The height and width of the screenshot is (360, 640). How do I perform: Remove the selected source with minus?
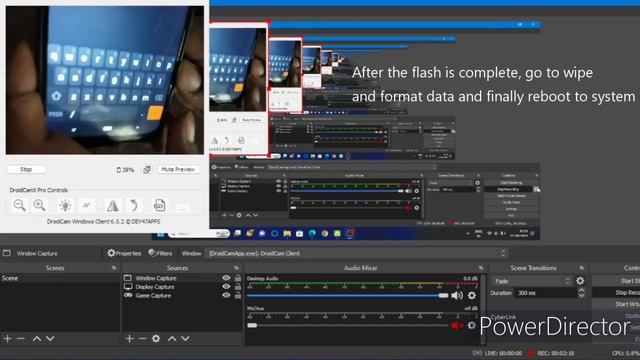click(x=142, y=338)
